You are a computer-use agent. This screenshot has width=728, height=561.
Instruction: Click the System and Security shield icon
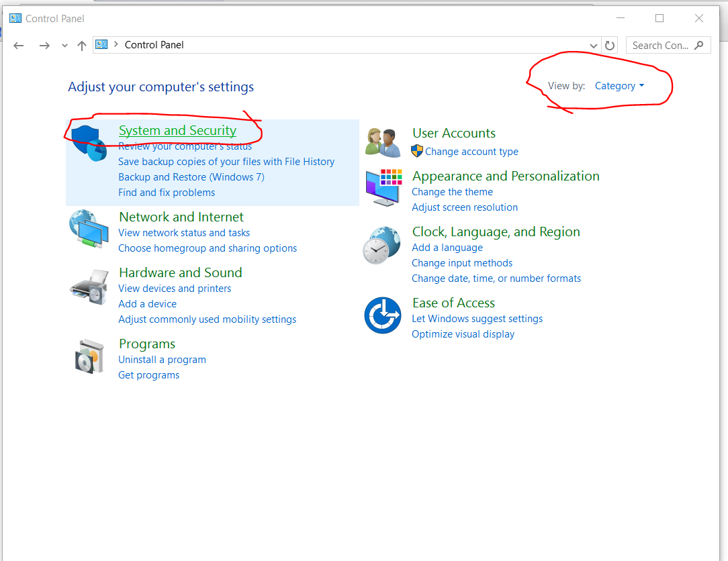[x=89, y=142]
